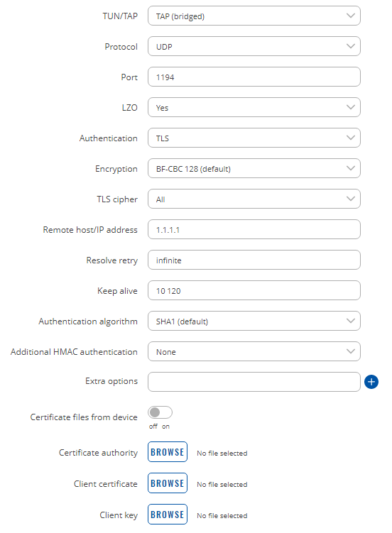Viewport: 392px width, 533px height.
Task: Click the chevron arrow of Protocol dropdown
Action: coord(351,46)
